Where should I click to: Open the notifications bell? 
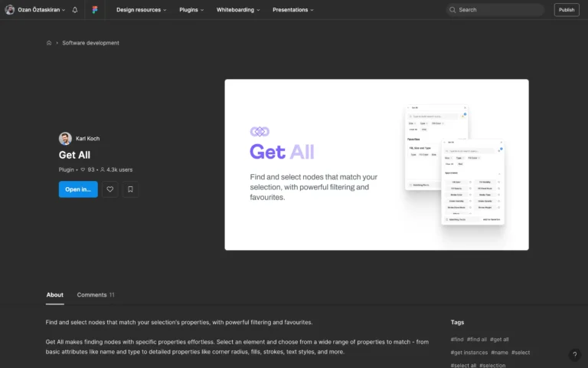(75, 10)
